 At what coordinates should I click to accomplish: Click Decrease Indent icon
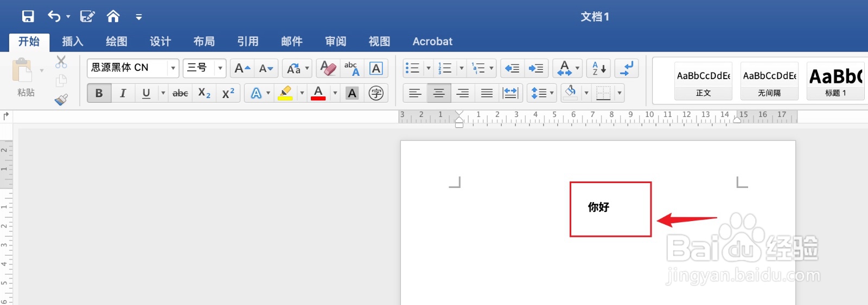pos(512,68)
